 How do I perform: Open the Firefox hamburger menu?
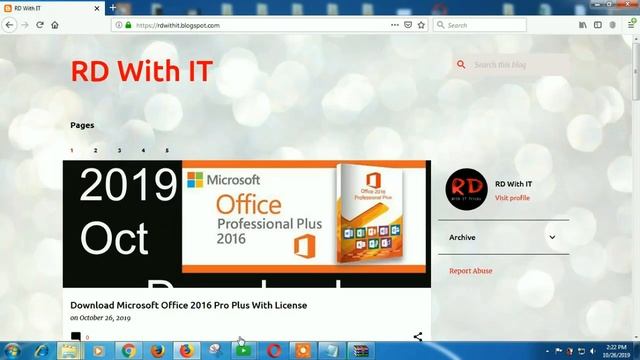631,25
